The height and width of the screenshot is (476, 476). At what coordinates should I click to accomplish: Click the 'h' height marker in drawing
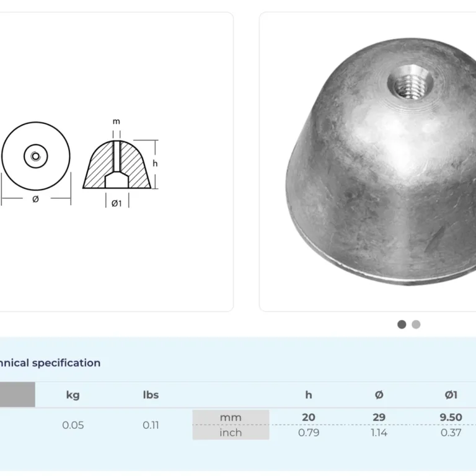click(156, 164)
